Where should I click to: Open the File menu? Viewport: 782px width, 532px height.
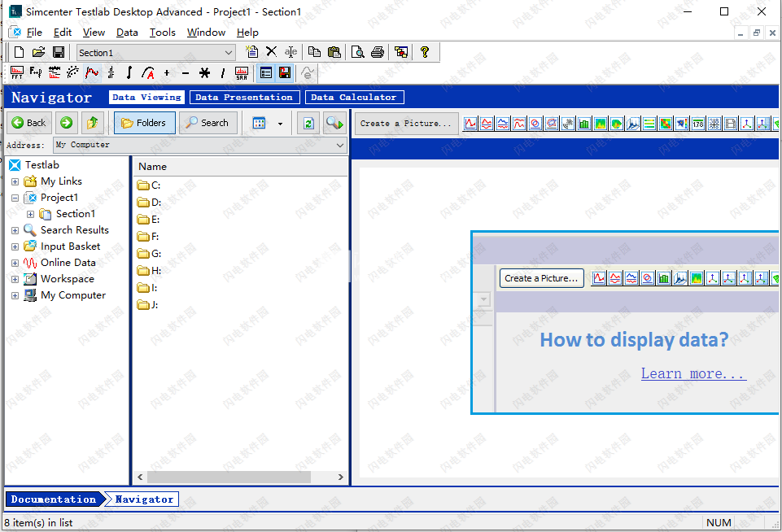[x=34, y=33]
